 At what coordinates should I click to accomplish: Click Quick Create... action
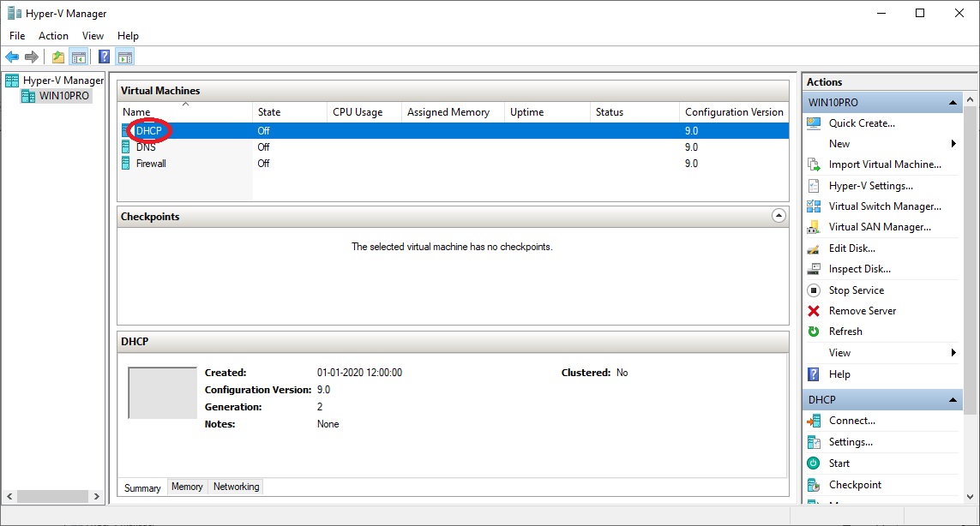(x=862, y=123)
